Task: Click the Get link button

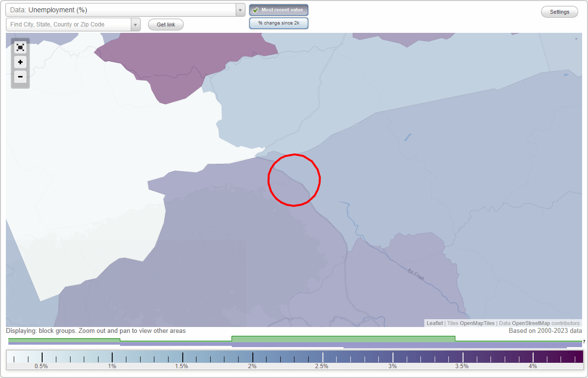Action: coord(166,25)
